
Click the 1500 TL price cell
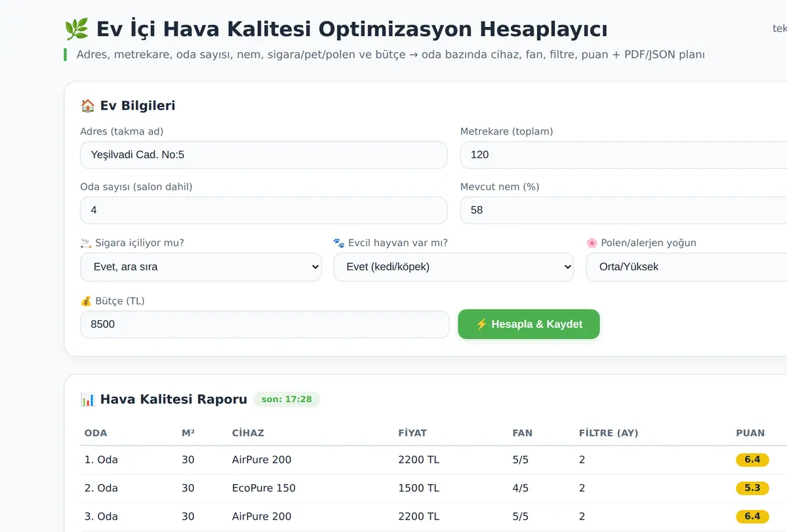(x=418, y=488)
